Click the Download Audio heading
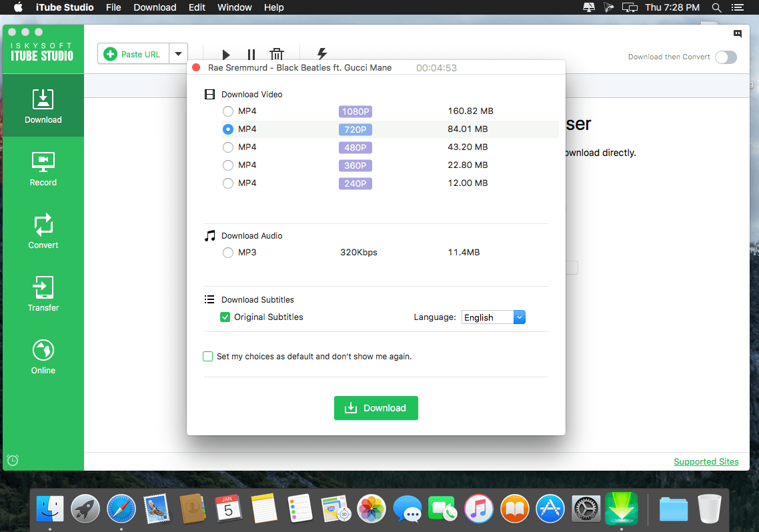The height and width of the screenshot is (532, 759). (x=251, y=236)
